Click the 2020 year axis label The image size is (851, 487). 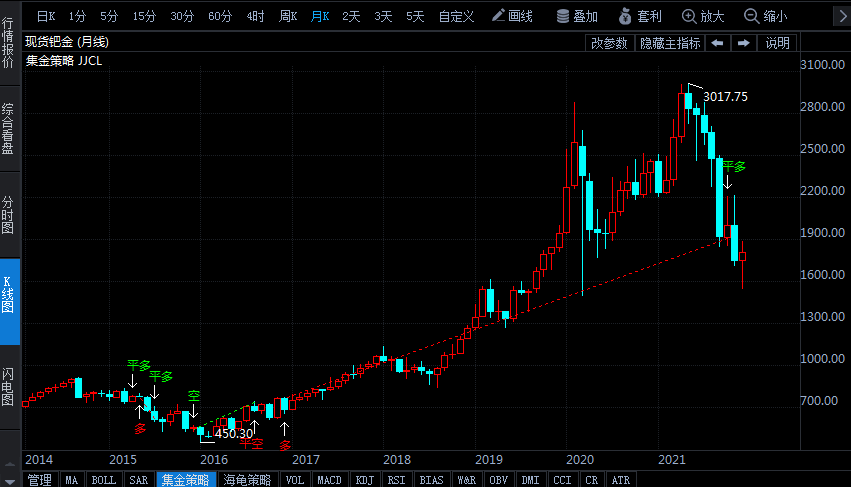[580, 460]
